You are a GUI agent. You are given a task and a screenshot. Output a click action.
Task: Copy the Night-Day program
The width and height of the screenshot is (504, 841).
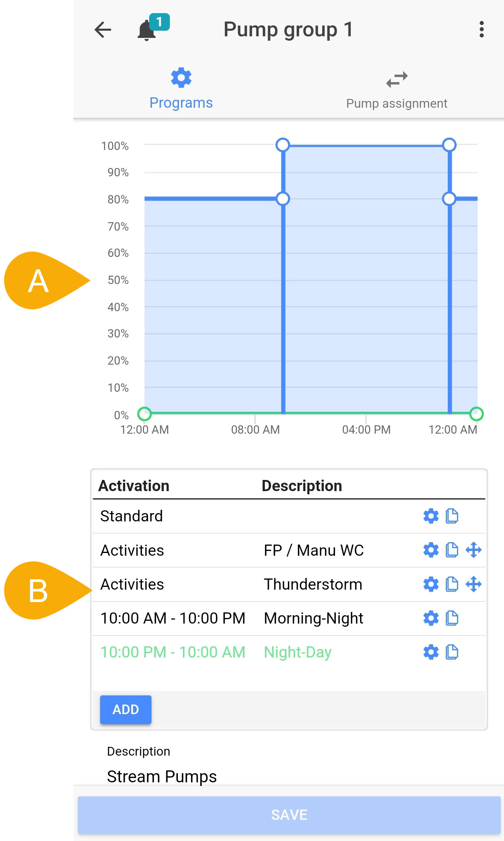click(x=452, y=652)
